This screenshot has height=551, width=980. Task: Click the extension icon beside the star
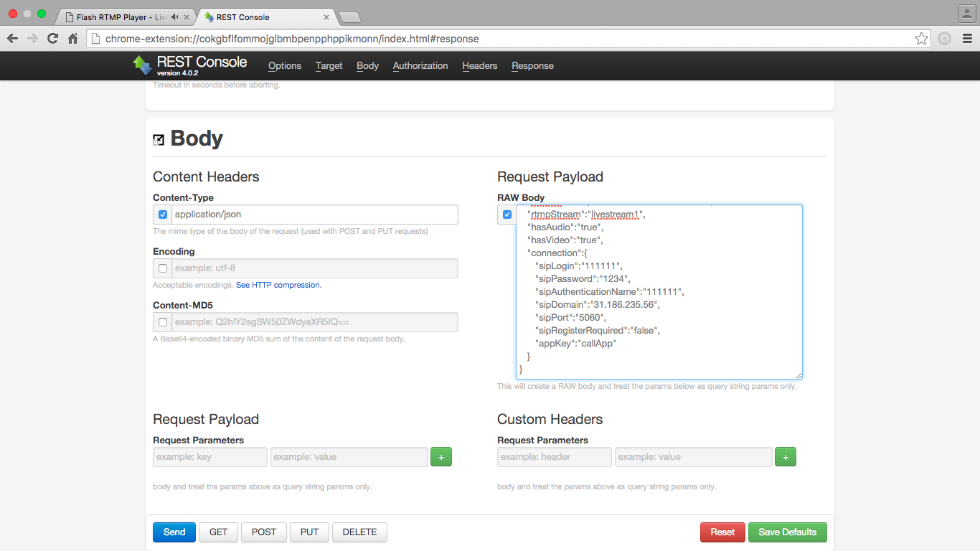point(944,39)
